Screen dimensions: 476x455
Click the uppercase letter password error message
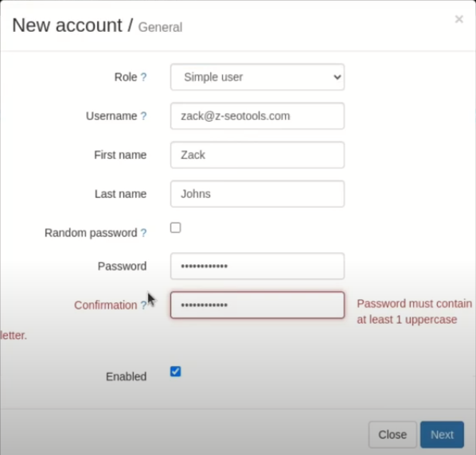coord(414,312)
